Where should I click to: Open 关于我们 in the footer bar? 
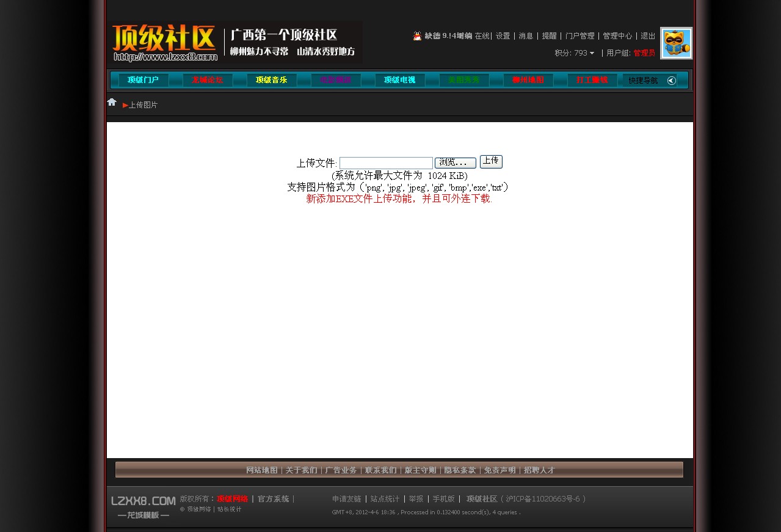coord(302,470)
